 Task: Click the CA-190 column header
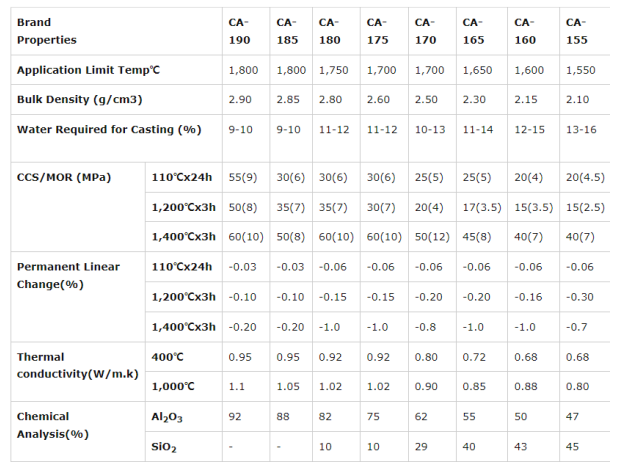(240, 31)
